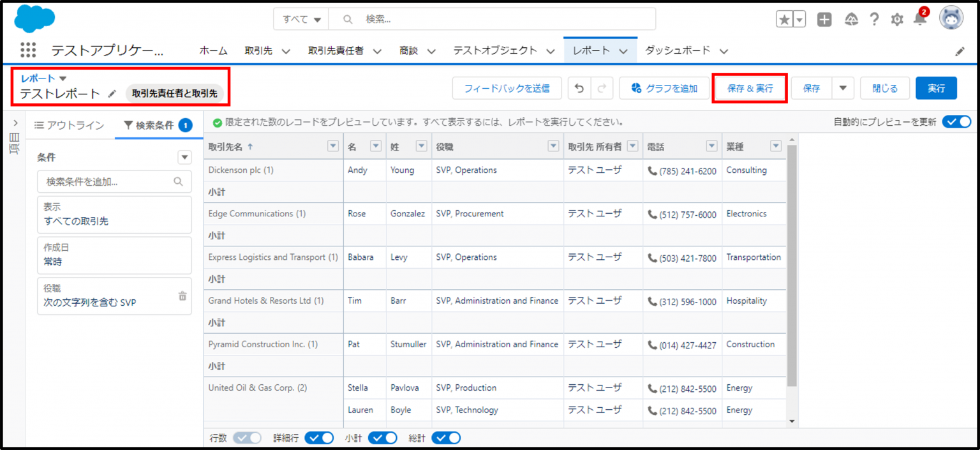Open the App Launcher grid icon
This screenshot has width=980, height=450.
tap(28, 50)
